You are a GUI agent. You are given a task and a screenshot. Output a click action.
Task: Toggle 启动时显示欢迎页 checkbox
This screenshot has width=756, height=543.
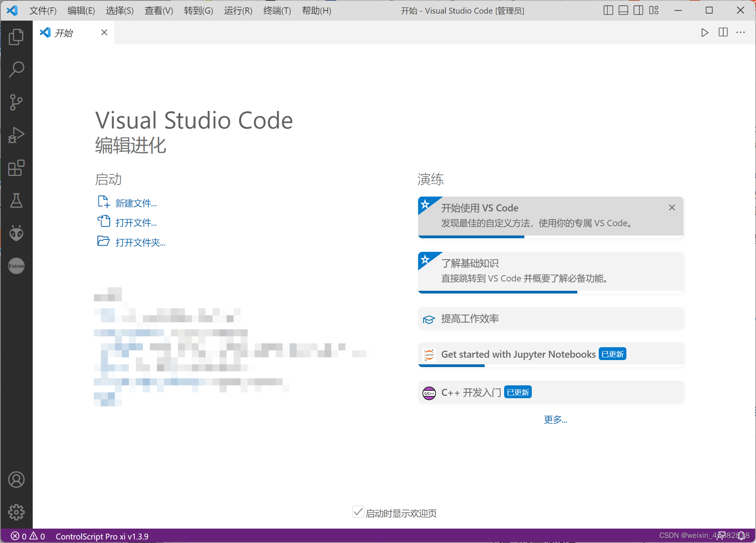(358, 512)
